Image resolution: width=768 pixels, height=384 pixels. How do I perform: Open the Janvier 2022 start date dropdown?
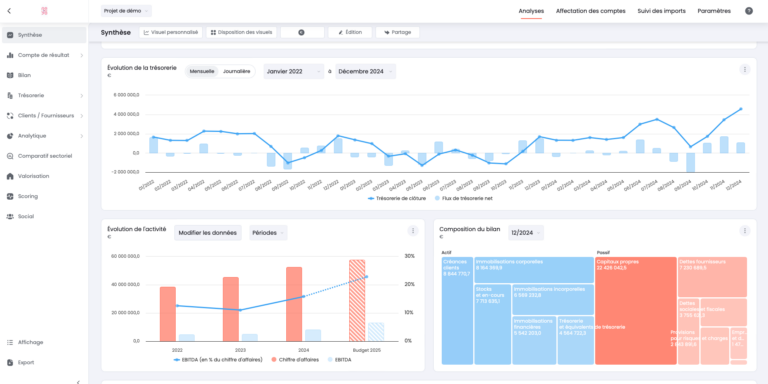tap(294, 72)
